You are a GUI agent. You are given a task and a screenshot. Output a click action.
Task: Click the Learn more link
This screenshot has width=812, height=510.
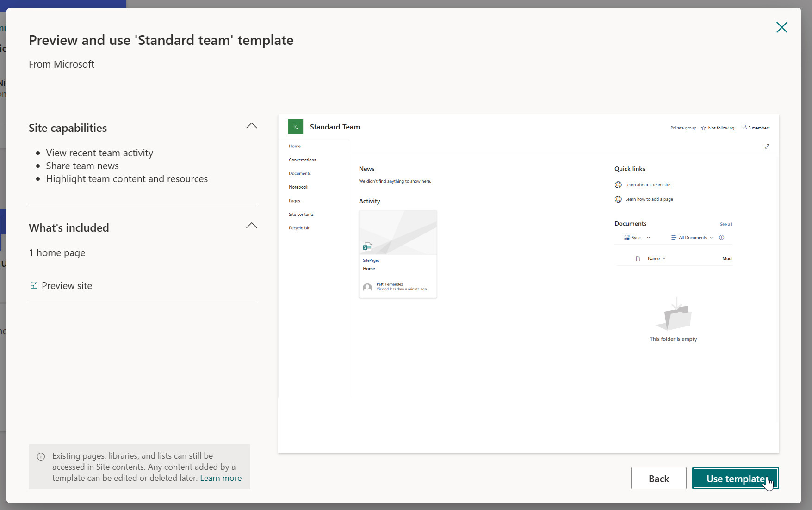(221, 478)
